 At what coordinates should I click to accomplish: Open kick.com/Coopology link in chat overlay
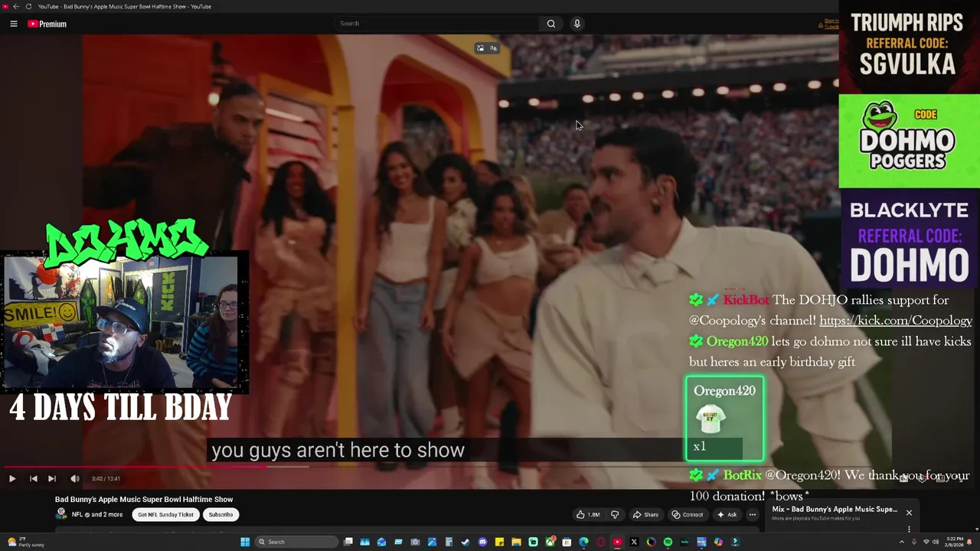coord(895,321)
